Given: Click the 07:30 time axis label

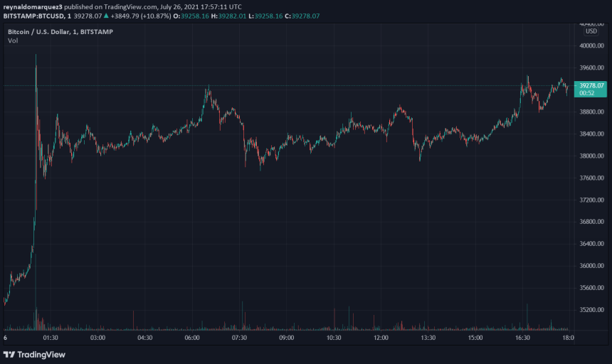Looking at the screenshot, I should click(239, 338).
